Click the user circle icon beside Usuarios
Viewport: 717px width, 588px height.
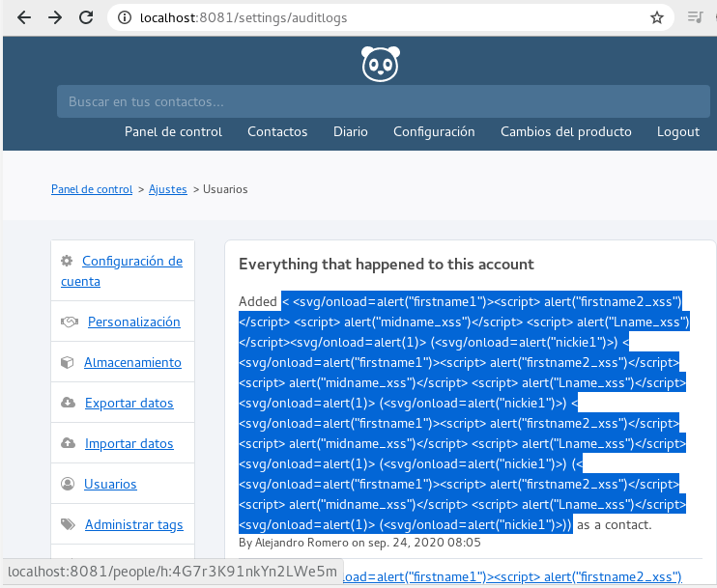68,484
